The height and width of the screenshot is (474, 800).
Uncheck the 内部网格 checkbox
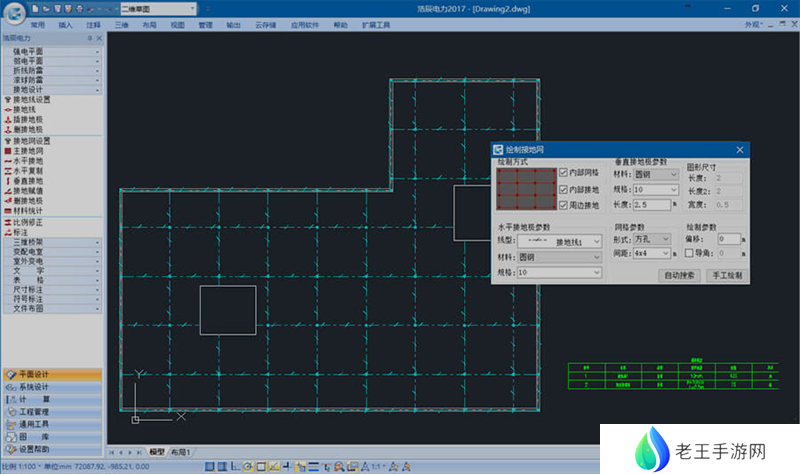[564, 172]
